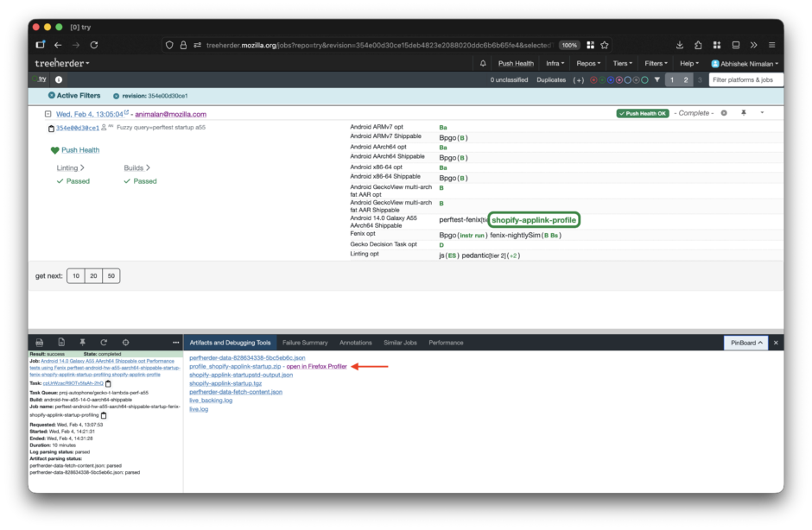Open the raw log file icon
This screenshot has width=812, height=530.
61,343
